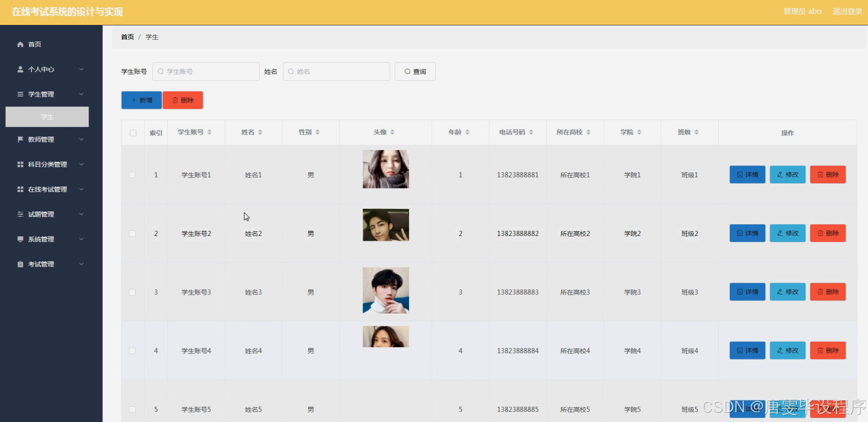
Task: Expand the 在线考试管理 menu chevron
Action: [x=81, y=189]
